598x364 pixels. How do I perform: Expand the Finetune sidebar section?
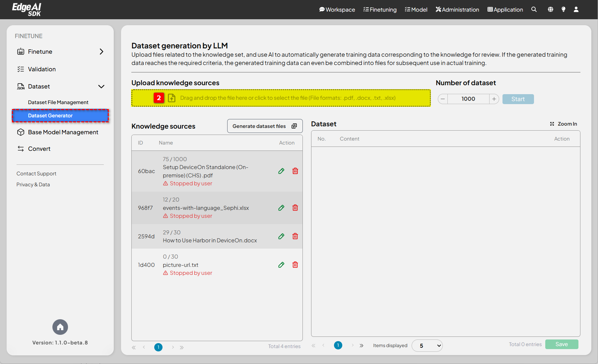point(101,51)
